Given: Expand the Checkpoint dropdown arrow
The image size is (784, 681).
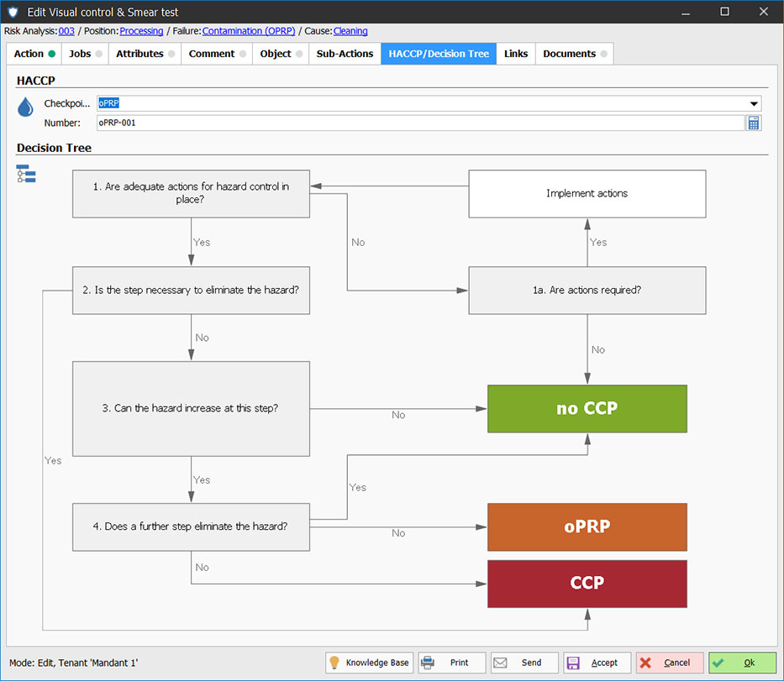Looking at the screenshot, I should pos(754,103).
